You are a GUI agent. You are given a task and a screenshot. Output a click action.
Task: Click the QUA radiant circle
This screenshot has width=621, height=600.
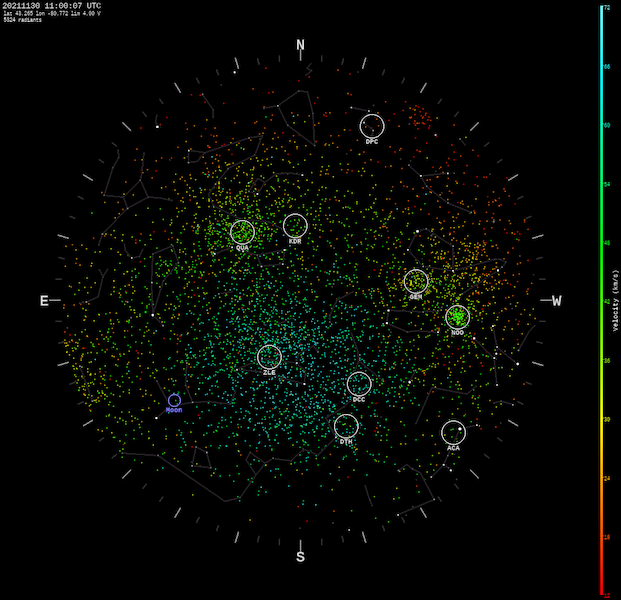[242, 232]
